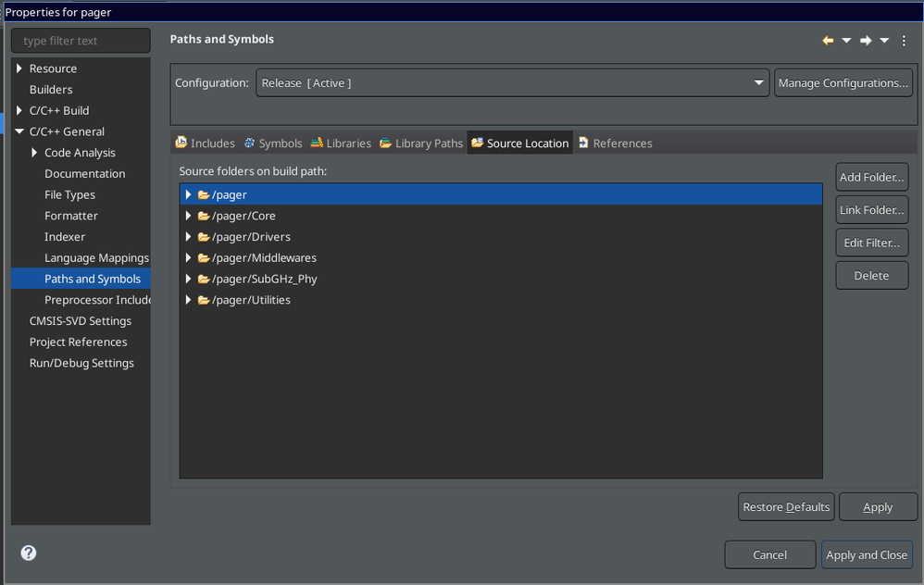This screenshot has width=924, height=585.
Task: Select the /pager/Drivers folder icon
Action: pyautogui.click(x=204, y=237)
